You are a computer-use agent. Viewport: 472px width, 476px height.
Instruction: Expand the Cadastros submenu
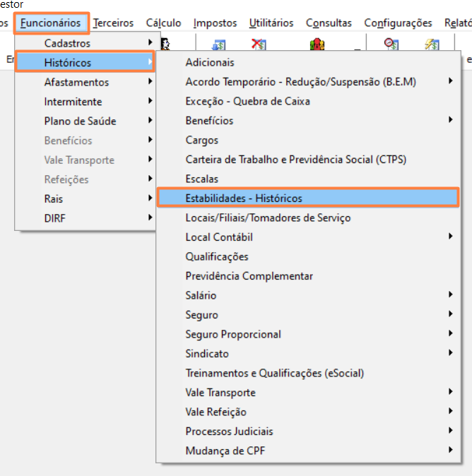(x=67, y=43)
